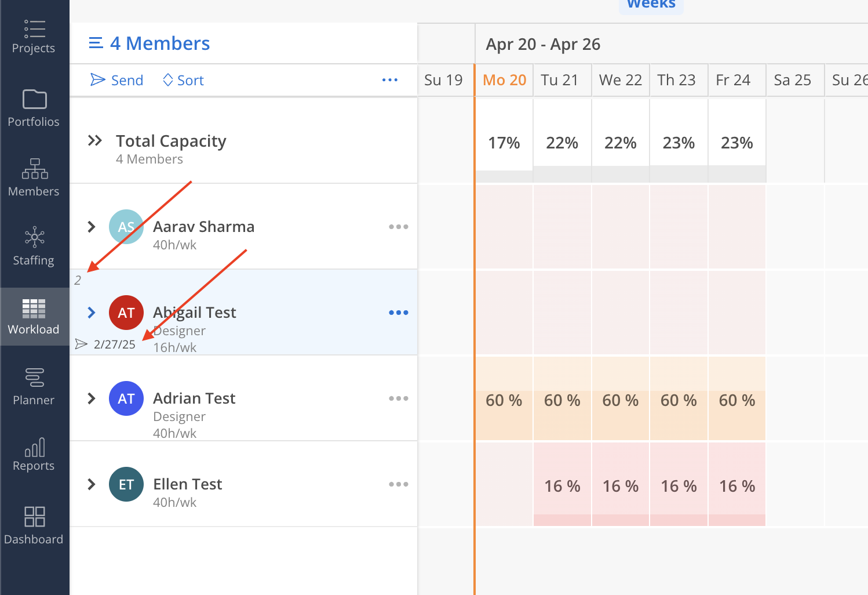Open the Projects sidebar section
Image resolution: width=868 pixels, height=595 pixels.
click(x=34, y=37)
